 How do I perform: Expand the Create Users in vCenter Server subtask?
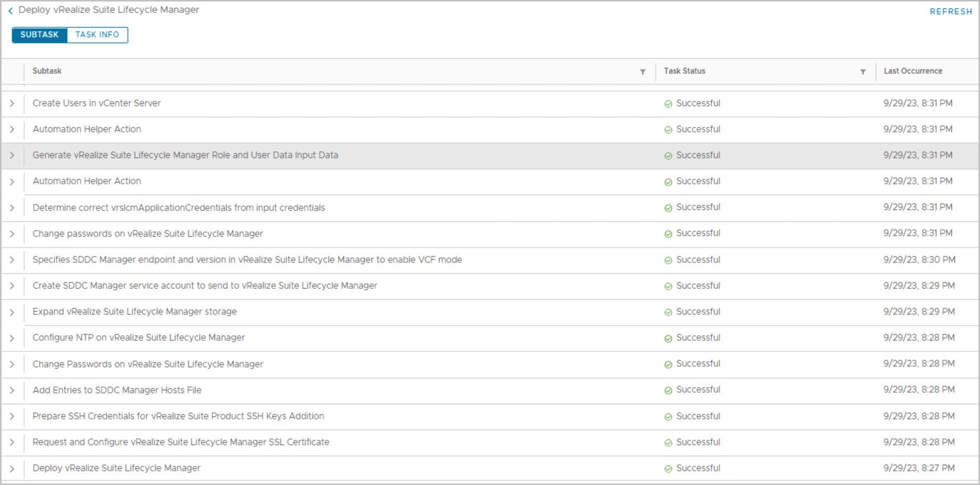point(12,103)
